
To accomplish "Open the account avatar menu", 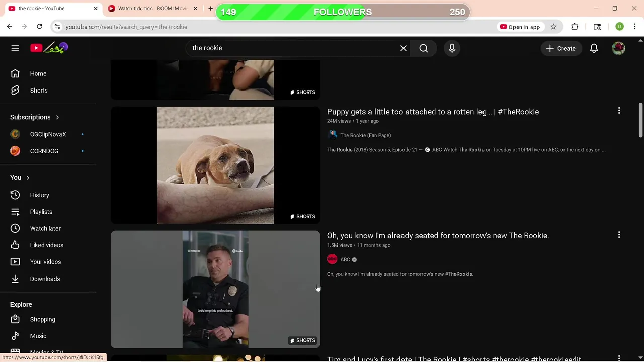I will click(x=618, y=48).
